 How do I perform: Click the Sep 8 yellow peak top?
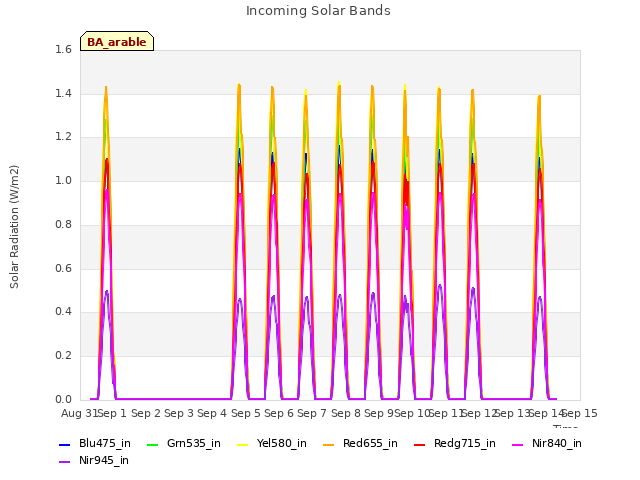[339, 83]
